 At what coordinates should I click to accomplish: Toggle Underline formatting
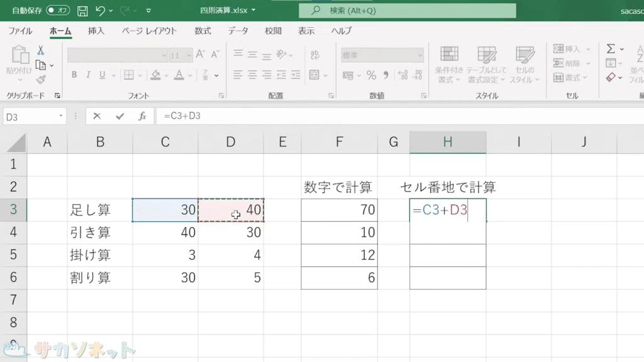(103, 75)
